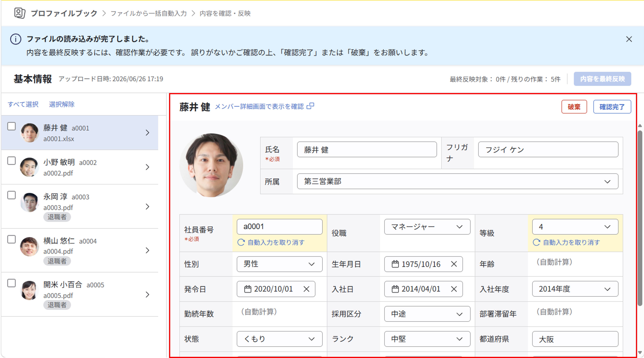
Task: Clear the 発令日 date 2020/10/01
Action: point(306,289)
